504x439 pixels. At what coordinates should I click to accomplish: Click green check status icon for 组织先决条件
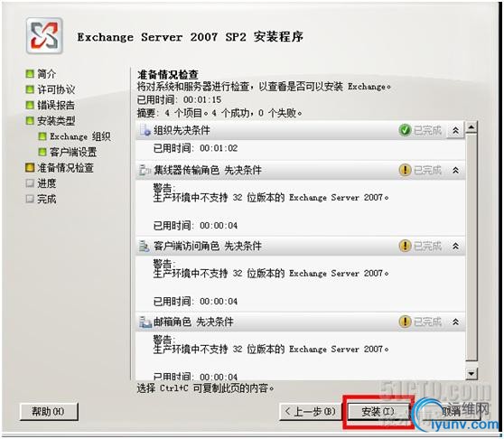click(405, 130)
